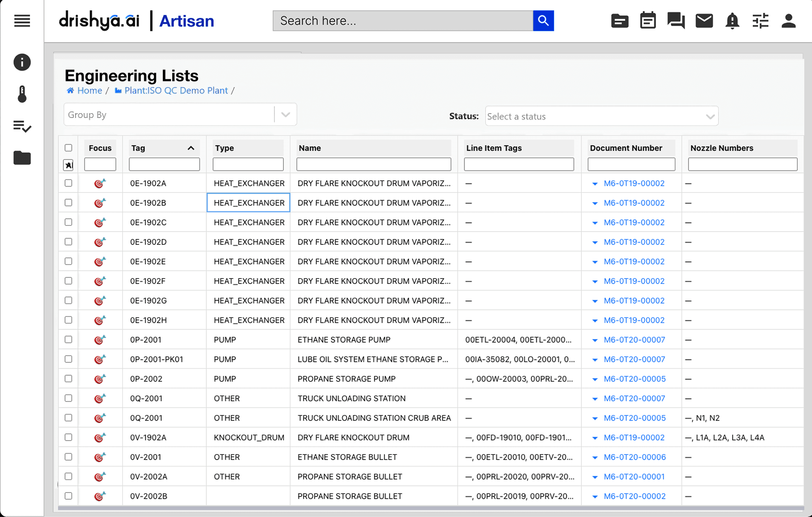Expand document arrow for 0V-2001
Viewport: 812px width, 517px height.
tap(595, 458)
